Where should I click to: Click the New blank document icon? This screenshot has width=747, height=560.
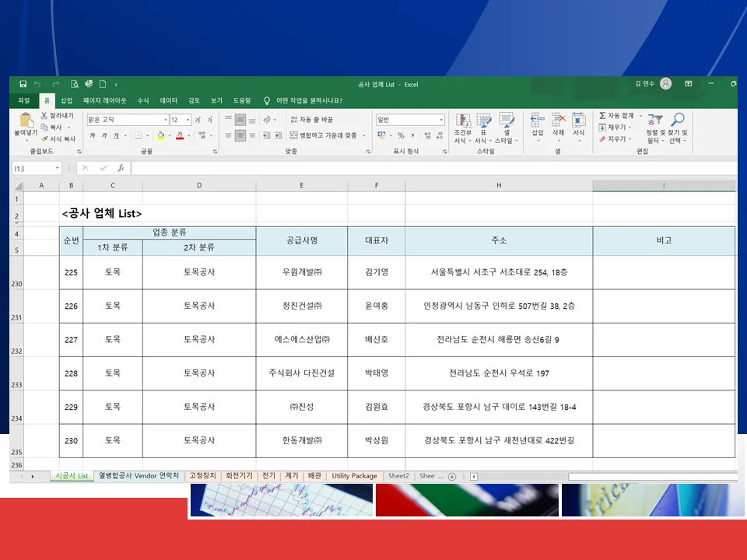pos(103,84)
